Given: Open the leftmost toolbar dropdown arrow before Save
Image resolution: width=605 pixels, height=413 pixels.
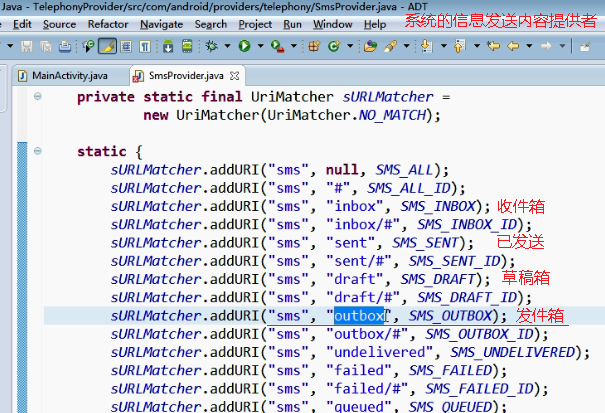Looking at the screenshot, I should point(10,46).
